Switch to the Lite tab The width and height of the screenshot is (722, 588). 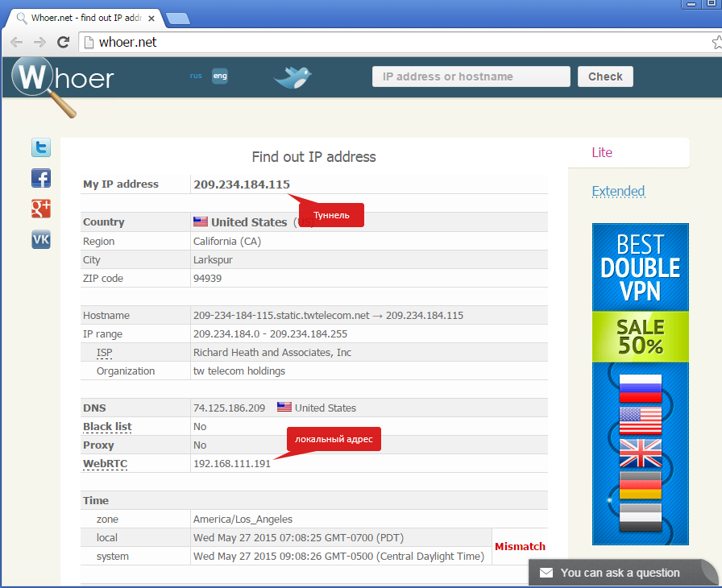[x=602, y=152]
